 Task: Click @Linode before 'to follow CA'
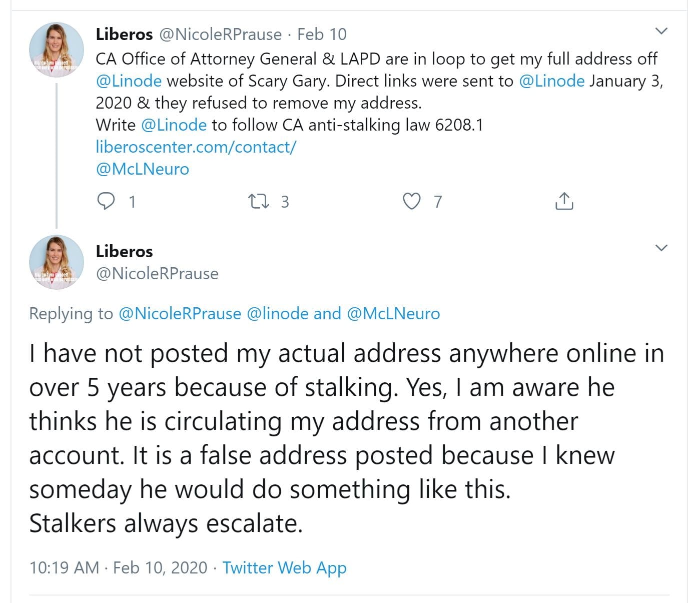[x=174, y=125]
